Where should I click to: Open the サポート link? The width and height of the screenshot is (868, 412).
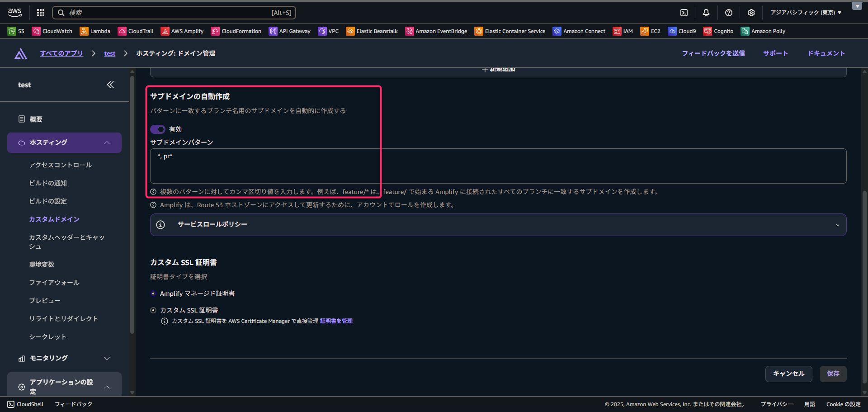tap(776, 53)
